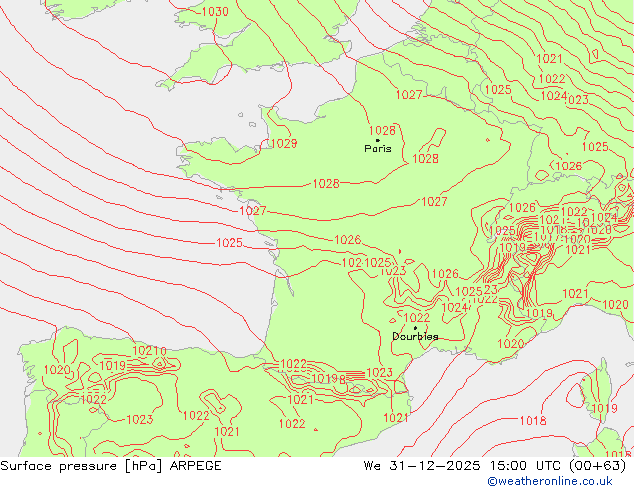Select the 'Surface pressure [hPa] ARPEGE' caption

point(111,466)
